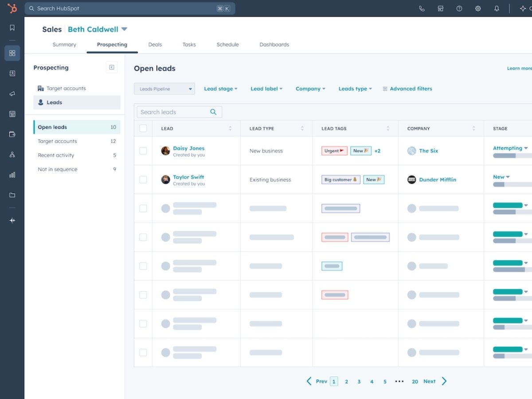This screenshot has width=532, height=399.
Task: Open the marketplace icon in top bar
Action: pyautogui.click(x=440, y=8)
